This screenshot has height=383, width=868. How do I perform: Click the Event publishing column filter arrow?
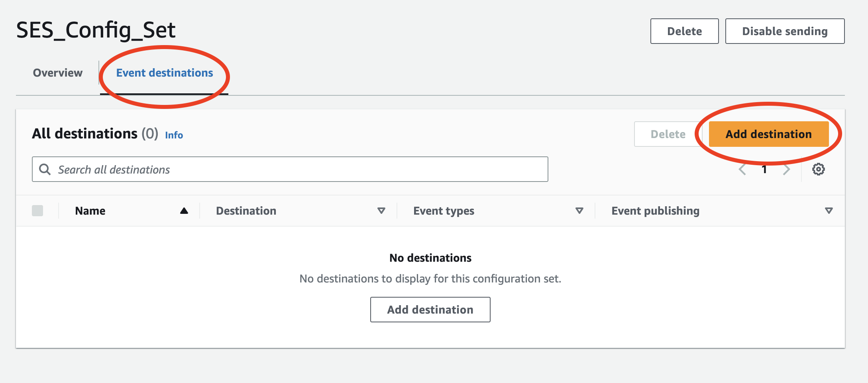829,210
